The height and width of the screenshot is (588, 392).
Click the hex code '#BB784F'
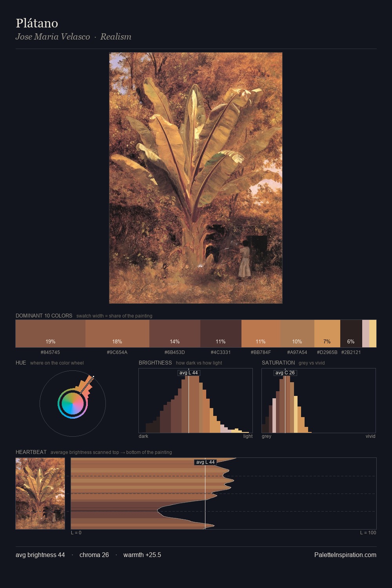[261, 352]
